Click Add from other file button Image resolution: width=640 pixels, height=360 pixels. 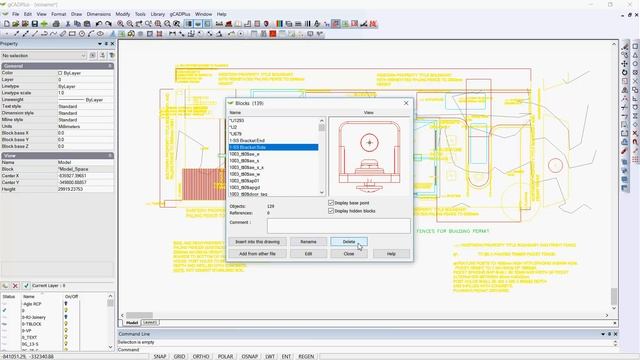click(258, 253)
